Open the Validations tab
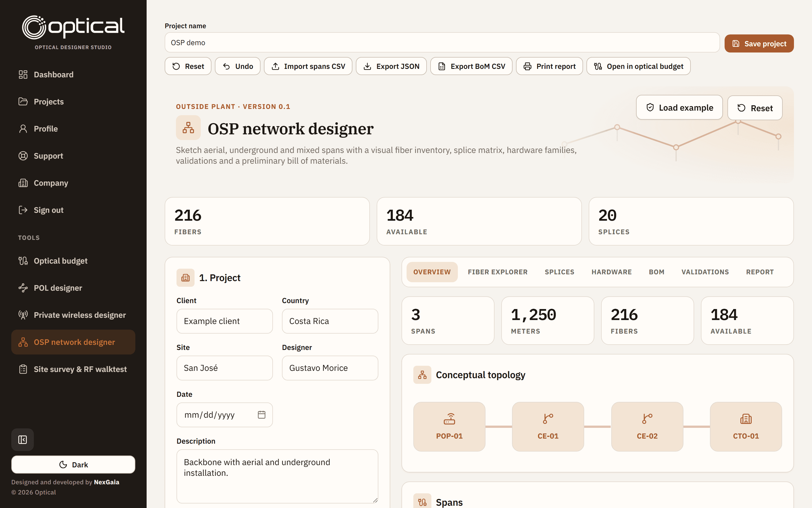The image size is (812, 508). click(x=705, y=272)
